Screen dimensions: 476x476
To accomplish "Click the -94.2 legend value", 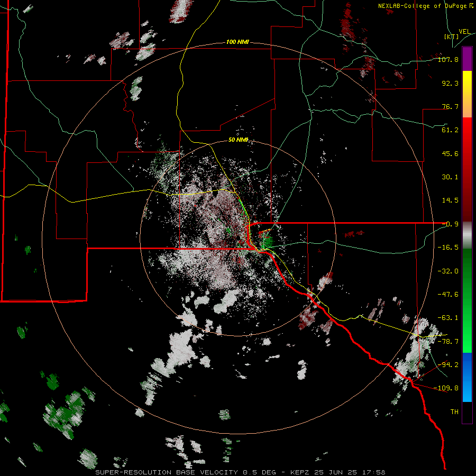I will [448, 365].
